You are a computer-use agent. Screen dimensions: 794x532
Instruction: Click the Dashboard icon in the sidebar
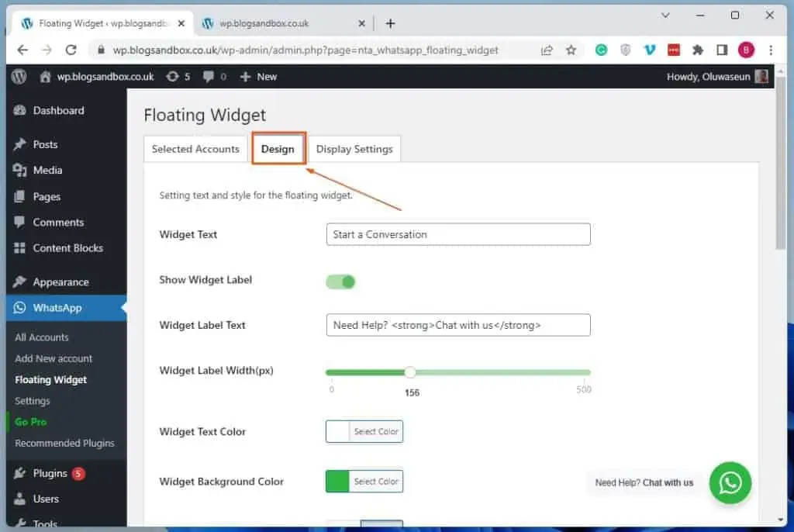(x=19, y=110)
